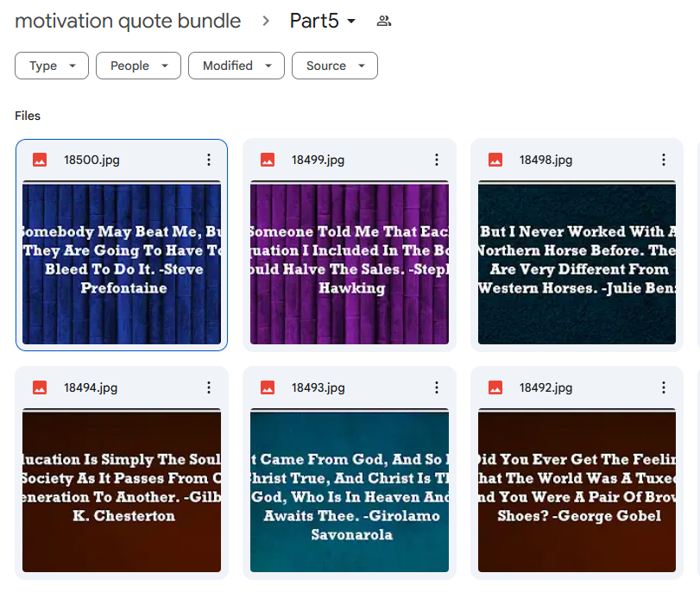The image size is (700, 592).
Task: Select the George Gobel quote thumbnail
Action: tap(577, 490)
